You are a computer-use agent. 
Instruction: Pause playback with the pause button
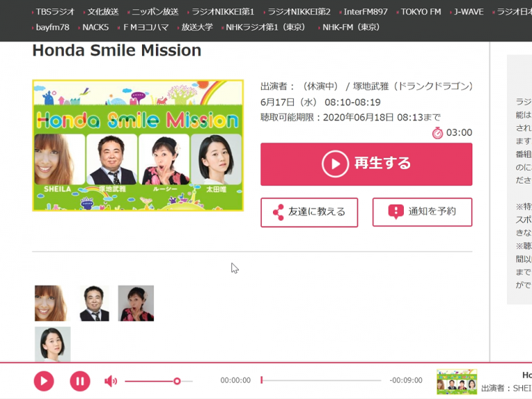[x=80, y=380]
